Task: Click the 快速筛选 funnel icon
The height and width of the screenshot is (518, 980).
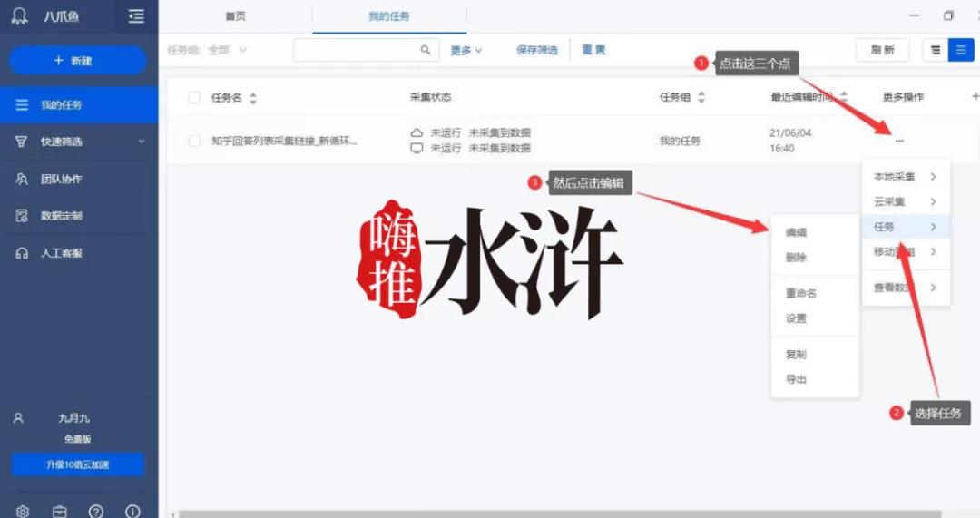Action: click(x=21, y=142)
